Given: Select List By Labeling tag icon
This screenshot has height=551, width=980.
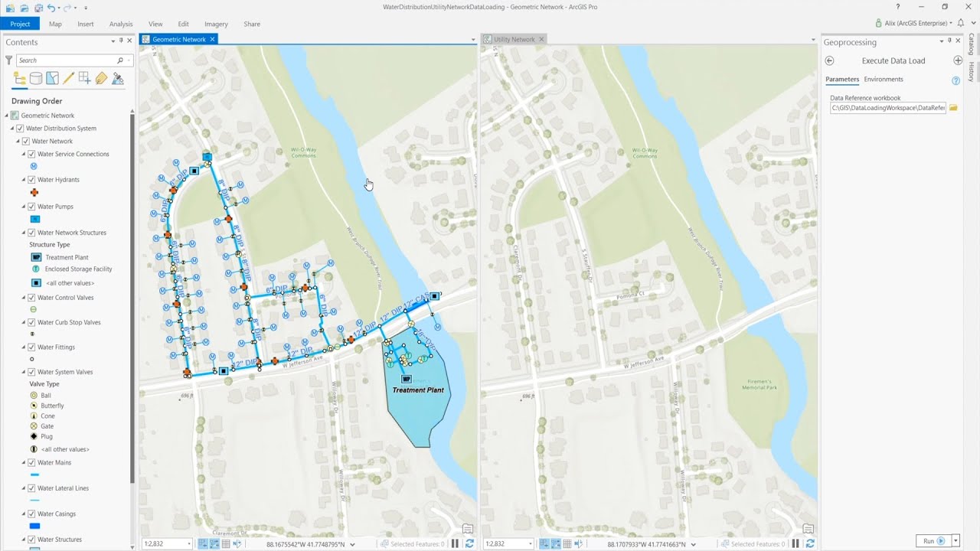Looking at the screenshot, I should click(x=101, y=78).
